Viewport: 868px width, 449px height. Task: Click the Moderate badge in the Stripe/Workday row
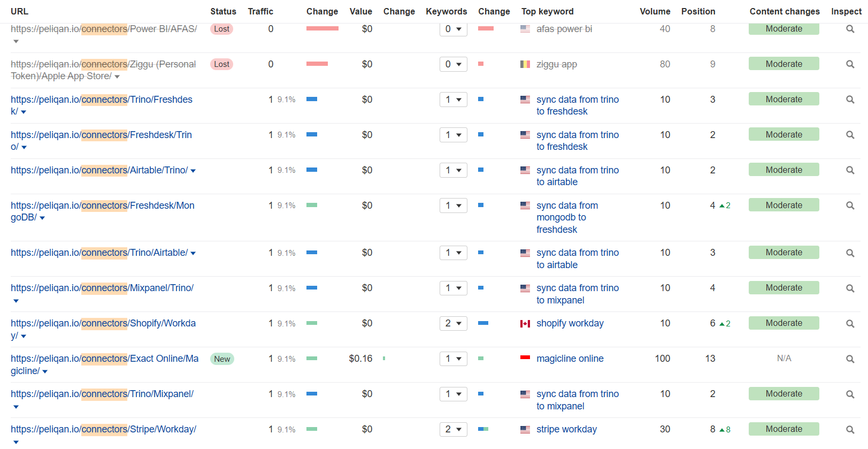[784, 429]
